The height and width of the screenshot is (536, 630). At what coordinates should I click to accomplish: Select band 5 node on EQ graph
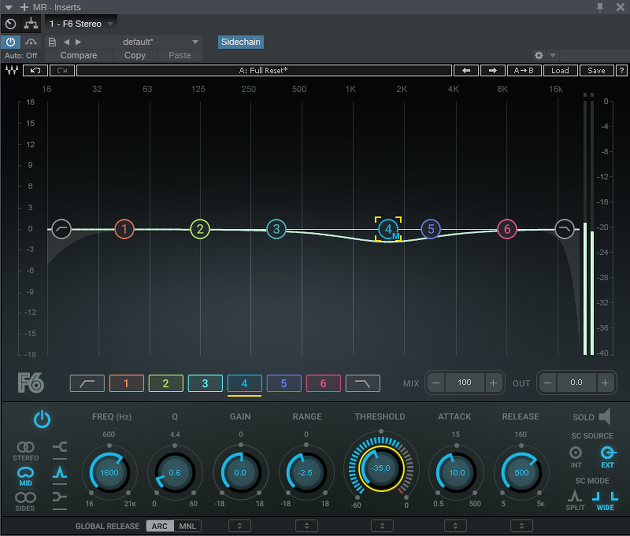pyautogui.click(x=431, y=229)
